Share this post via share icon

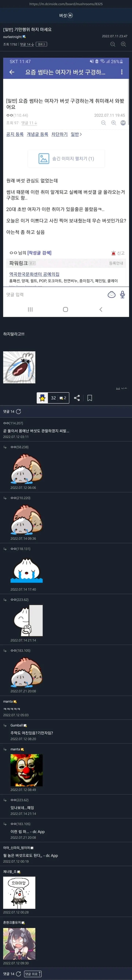77,398
